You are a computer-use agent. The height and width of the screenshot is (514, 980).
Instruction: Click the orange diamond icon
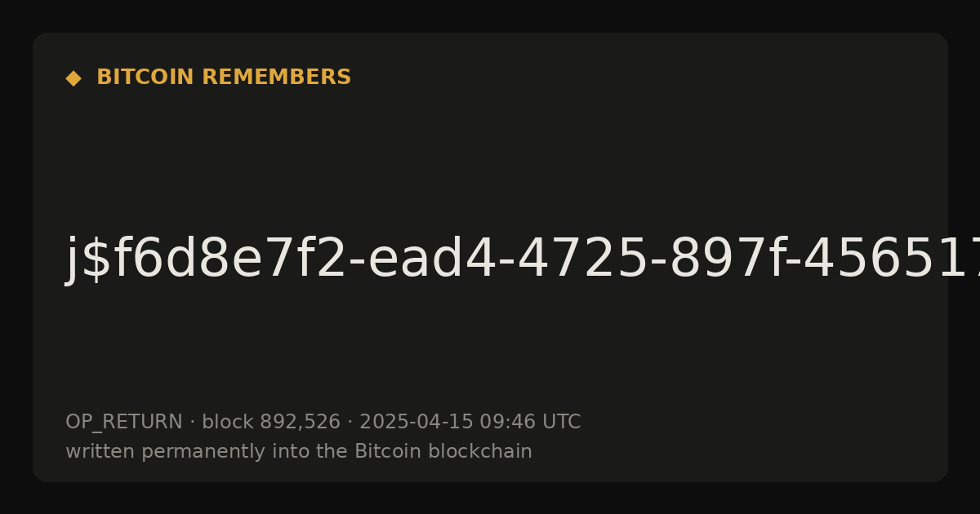tap(73, 78)
